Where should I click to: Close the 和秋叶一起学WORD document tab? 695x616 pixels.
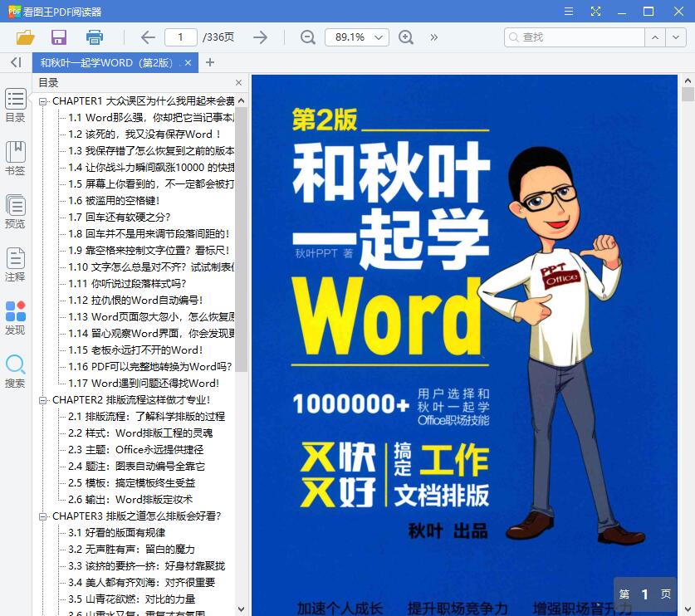point(188,63)
